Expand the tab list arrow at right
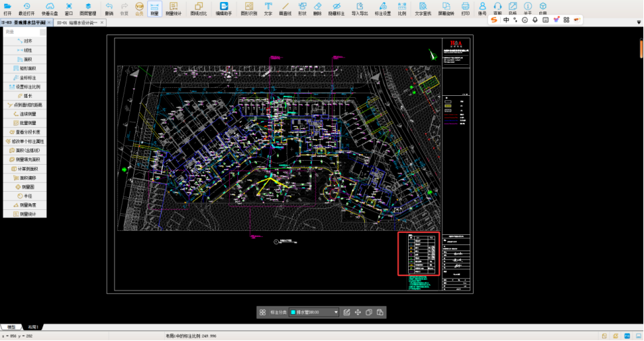644x341 pixels. [639, 22]
